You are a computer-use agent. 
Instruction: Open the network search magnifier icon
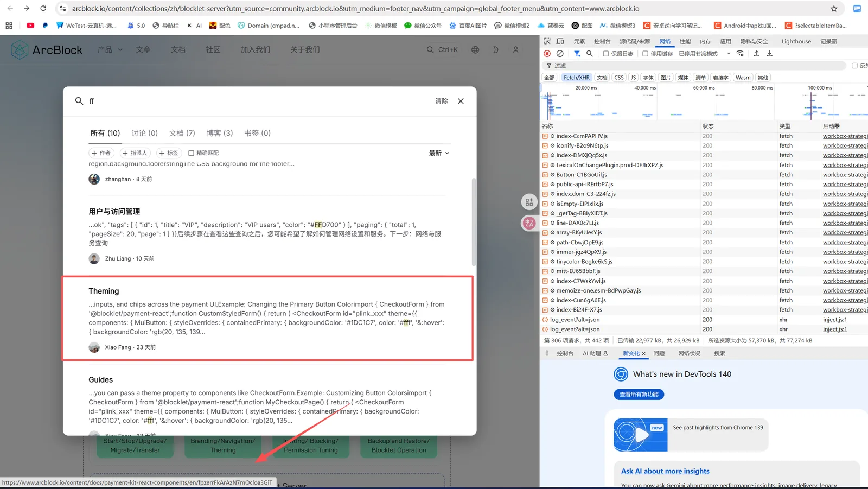click(590, 54)
